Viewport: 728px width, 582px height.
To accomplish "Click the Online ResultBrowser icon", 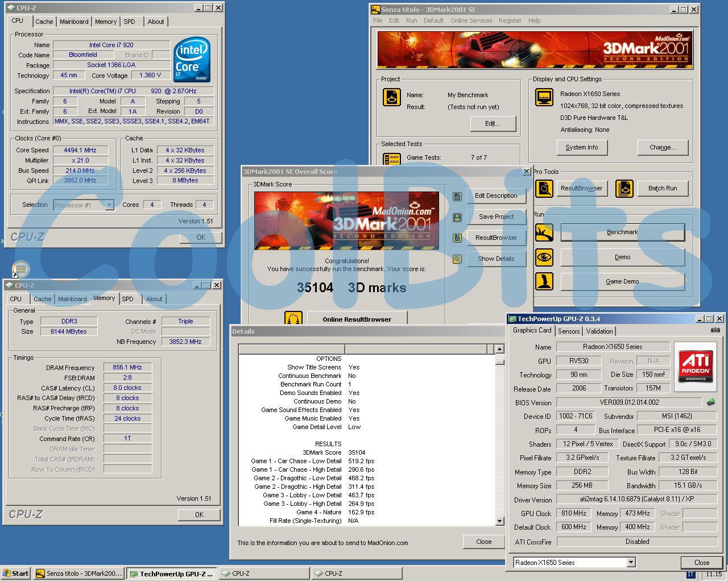I will pos(293,318).
